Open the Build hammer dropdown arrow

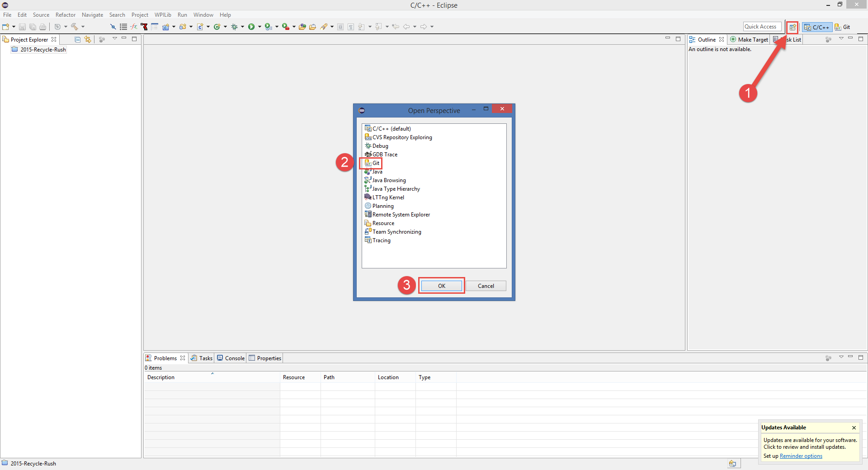click(83, 27)
